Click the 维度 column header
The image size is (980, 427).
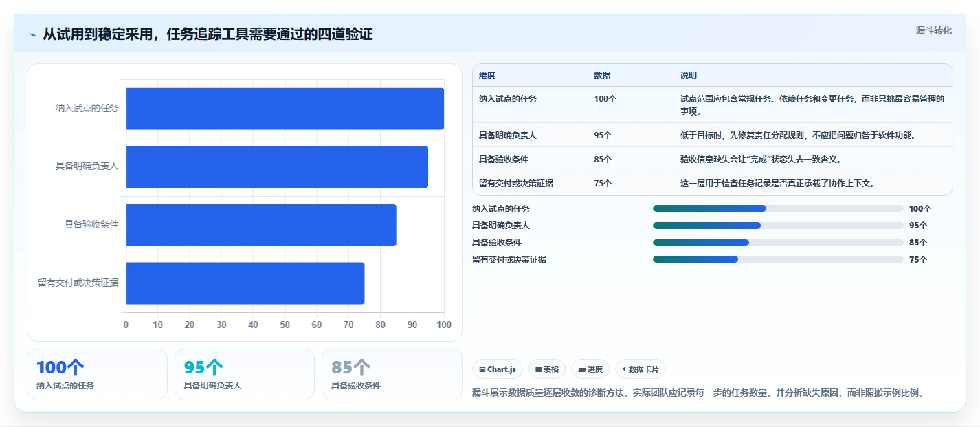[x=487, y=76]
